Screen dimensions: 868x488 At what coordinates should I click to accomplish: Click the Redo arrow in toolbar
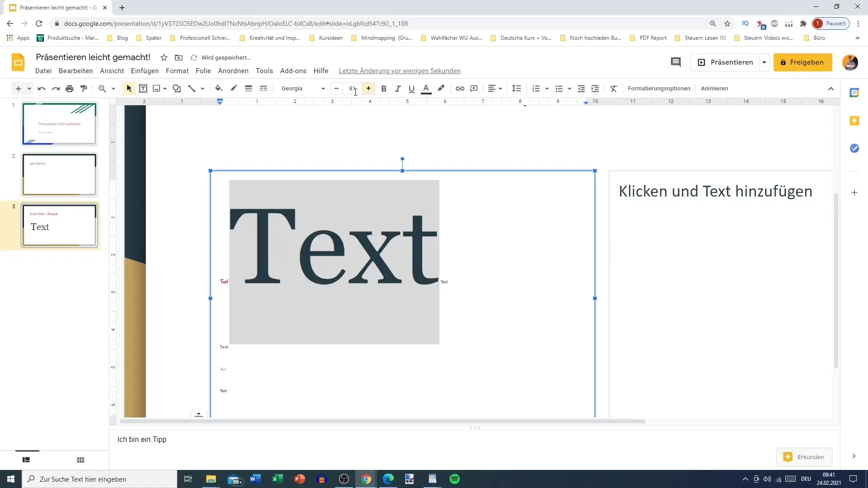pos(56,89)
